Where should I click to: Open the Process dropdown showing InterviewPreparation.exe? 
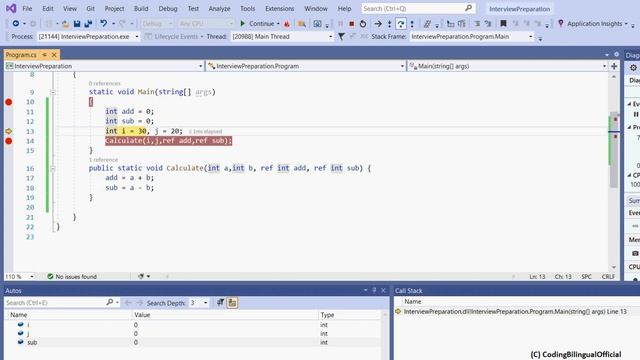(x=89, y=36)
